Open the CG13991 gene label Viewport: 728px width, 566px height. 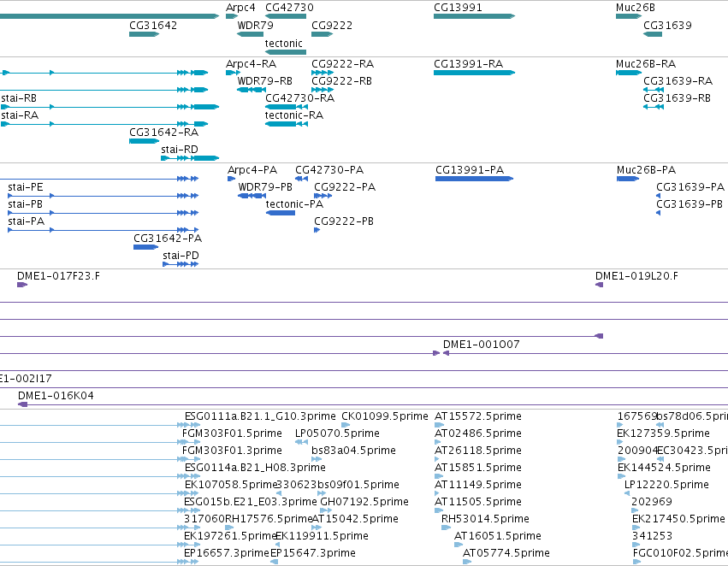pos(458,8)
